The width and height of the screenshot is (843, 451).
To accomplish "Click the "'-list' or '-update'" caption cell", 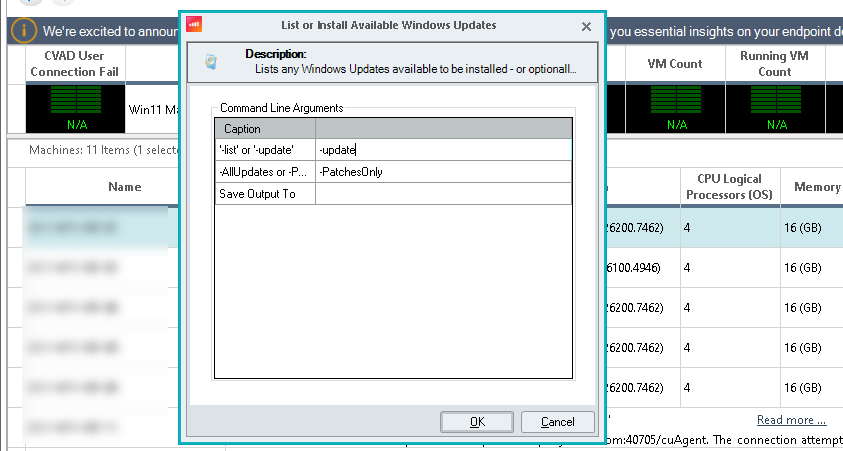I will tap(264, 150).
